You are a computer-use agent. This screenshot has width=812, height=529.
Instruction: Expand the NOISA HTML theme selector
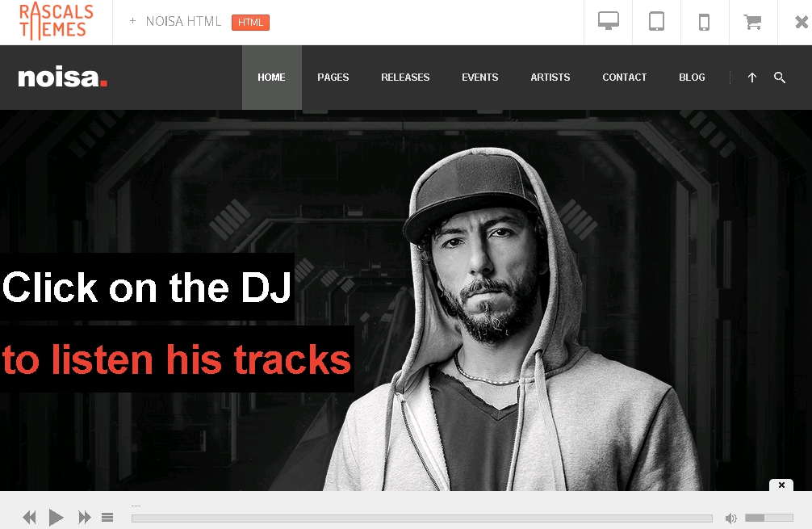click(175, 21)
